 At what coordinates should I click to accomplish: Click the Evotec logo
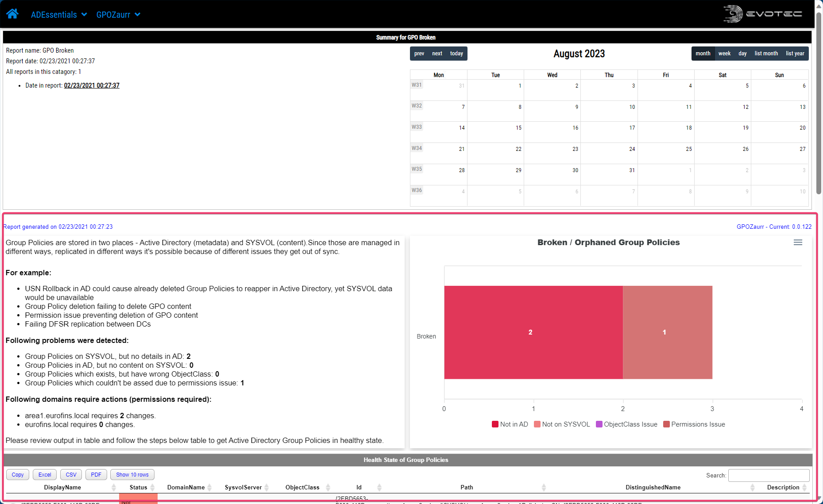click(762, 14)
